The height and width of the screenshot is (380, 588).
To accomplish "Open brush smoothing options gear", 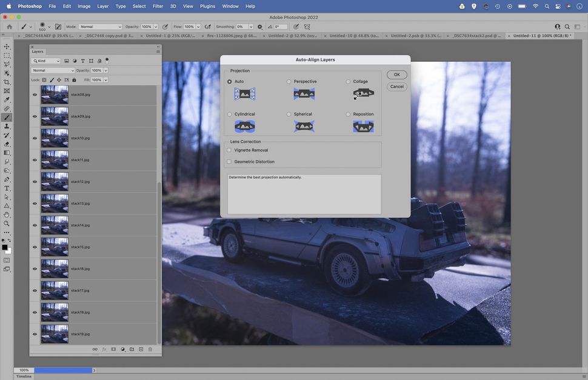I will [259, 27].
